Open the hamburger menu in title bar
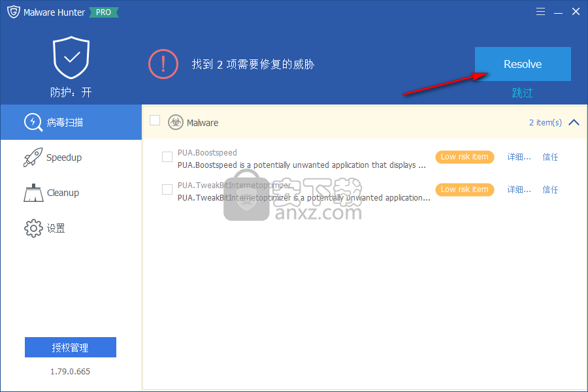The width and height of the screenshot is (588, 392). click(540, 12)
